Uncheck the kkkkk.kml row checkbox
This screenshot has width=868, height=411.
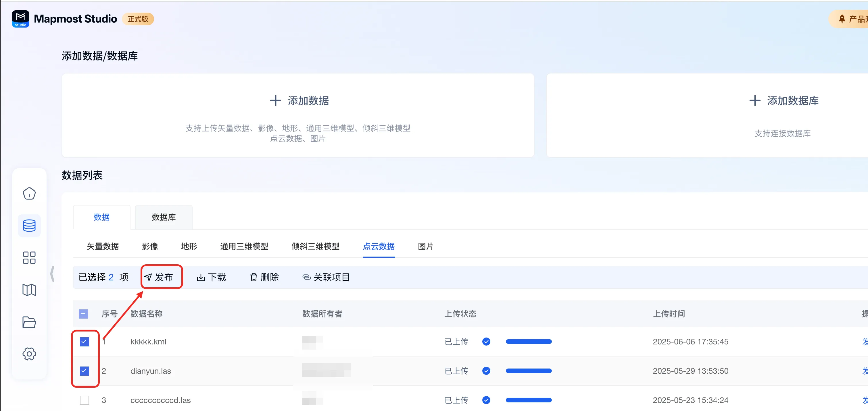click(84, 342)
